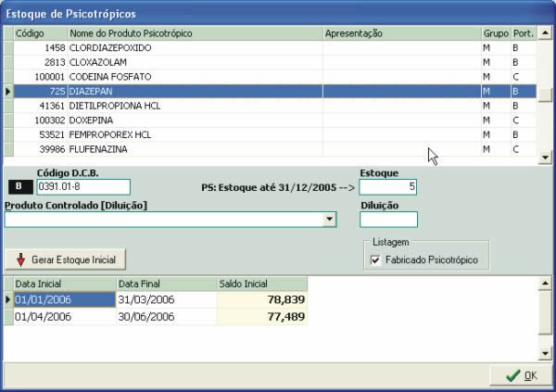Click the Gerar Estoque Inicial button
The width and height of the screenshot is (556, 392).
click(65, 259)
